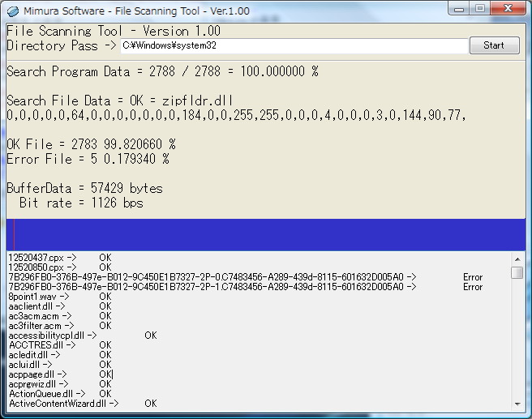
Task: Click the scrollbar up arrow in results list
Action: tap(517, 259)
